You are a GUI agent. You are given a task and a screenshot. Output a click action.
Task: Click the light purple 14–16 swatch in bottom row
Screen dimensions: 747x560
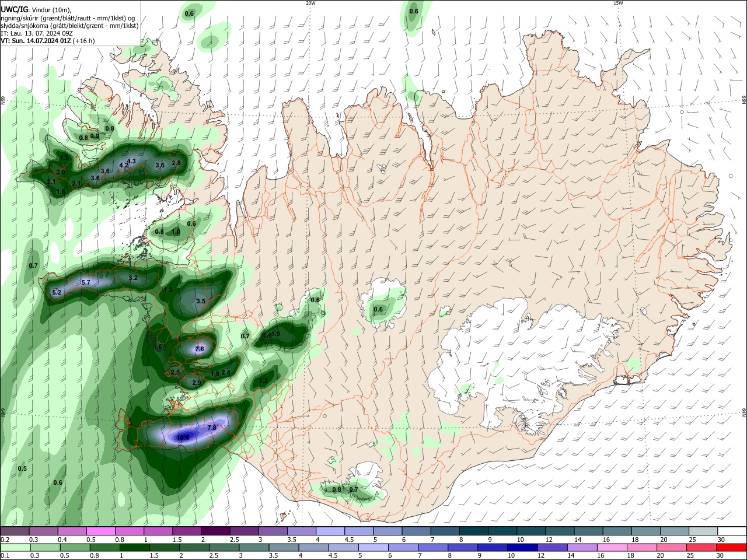pyautogui.click(x=582, y=547)
